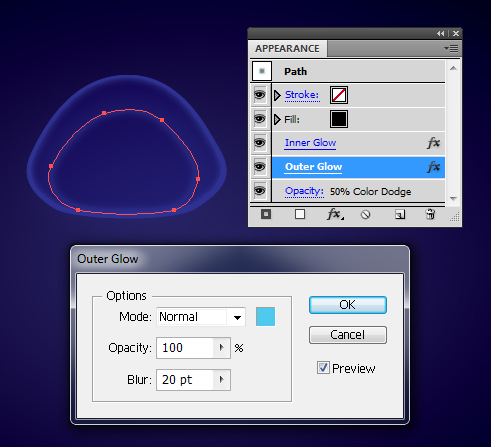Click Add New Stroke icon in Appearance panel

point(266,214)
